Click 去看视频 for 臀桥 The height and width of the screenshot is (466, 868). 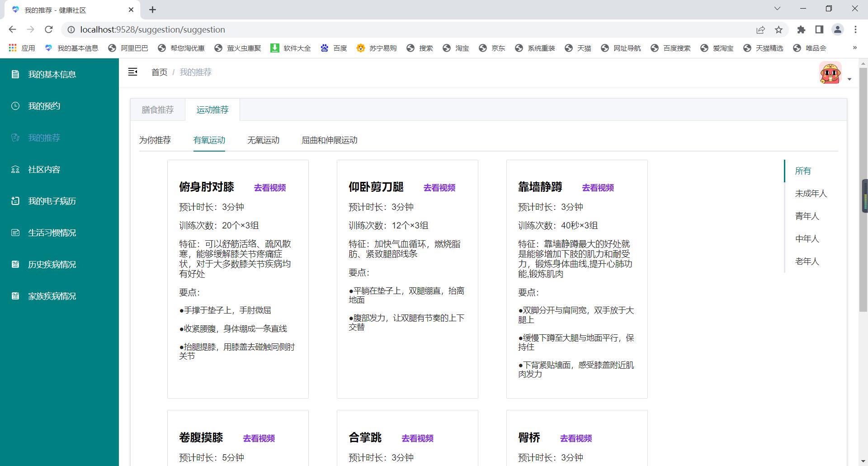(576, 438)
